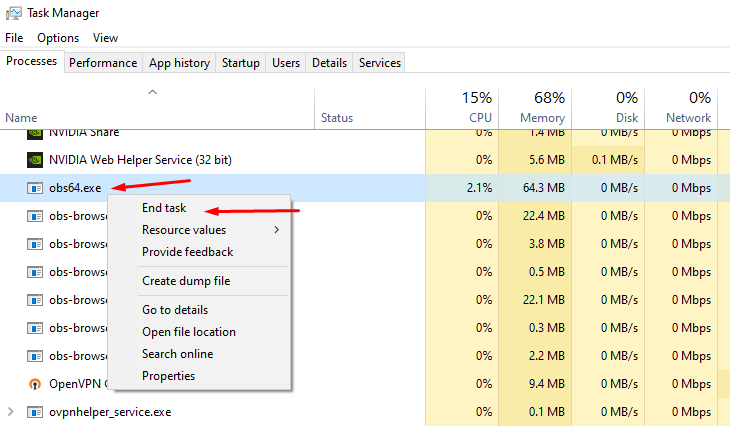Open the Resource values submenu arrow
The width and height of the screenshot is (730, 426).
[x=277, y=230]
